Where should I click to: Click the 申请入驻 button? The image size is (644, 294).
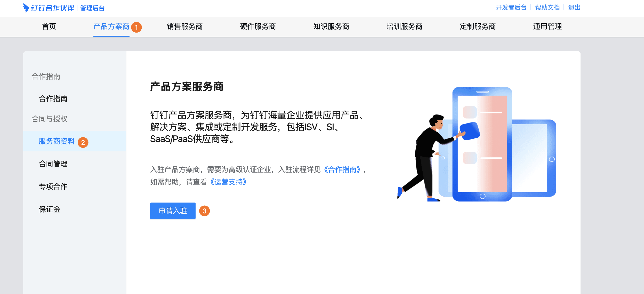pyautogui.click(x=173, y=211)
